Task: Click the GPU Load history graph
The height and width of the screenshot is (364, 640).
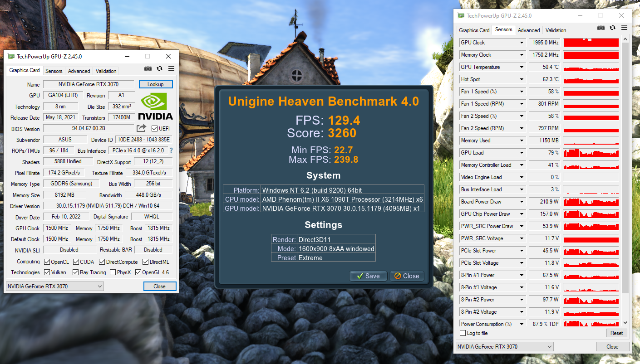Action: (591, 153)
